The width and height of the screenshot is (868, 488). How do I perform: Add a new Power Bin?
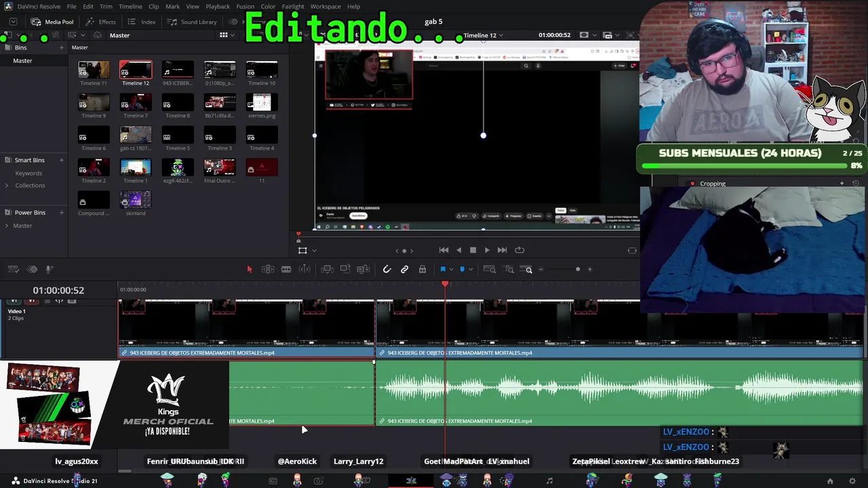(x=61, y=212)
